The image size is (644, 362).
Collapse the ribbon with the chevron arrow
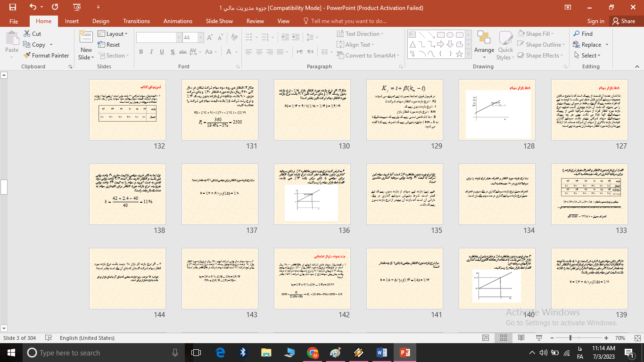pyautogui.click(x=636, y=67)
